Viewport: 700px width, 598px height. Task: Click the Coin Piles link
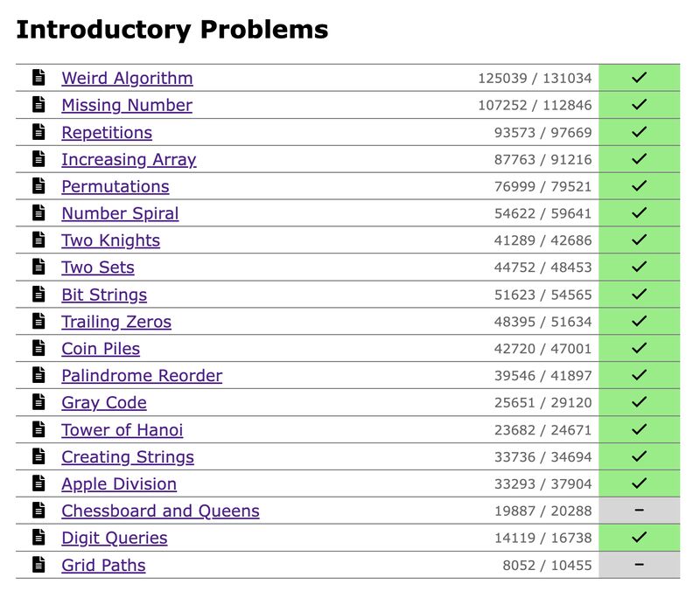click(x=101, y=349)
